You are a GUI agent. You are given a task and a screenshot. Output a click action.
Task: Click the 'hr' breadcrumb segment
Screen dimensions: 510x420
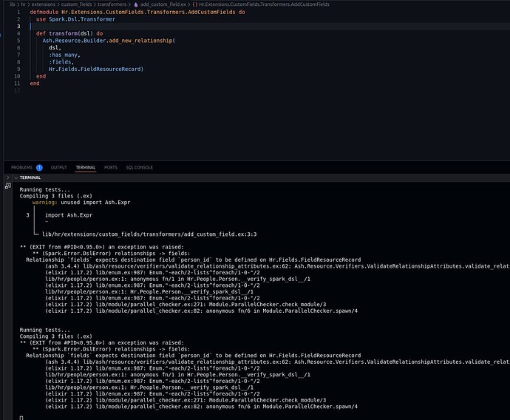click(x=24, y=4)
